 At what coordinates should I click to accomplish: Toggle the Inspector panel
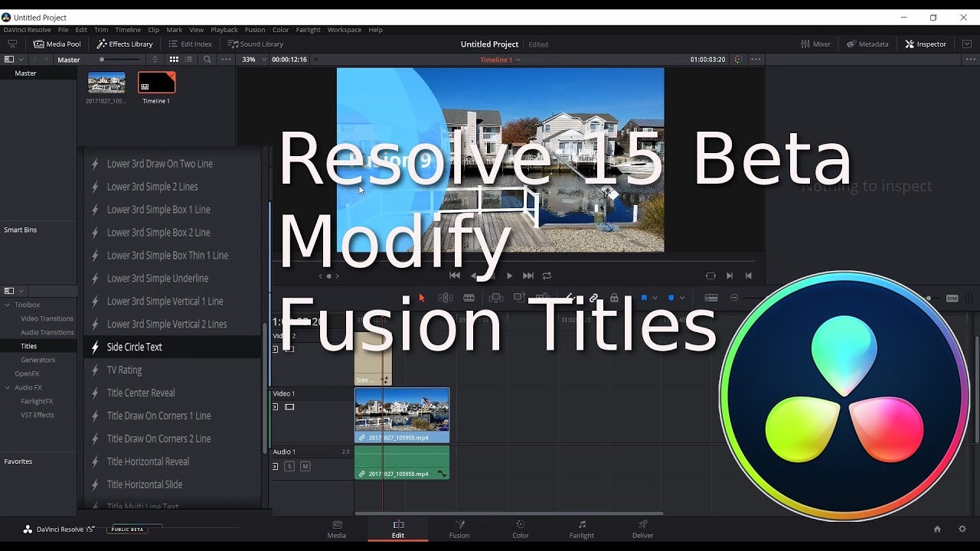click(926, 44)
